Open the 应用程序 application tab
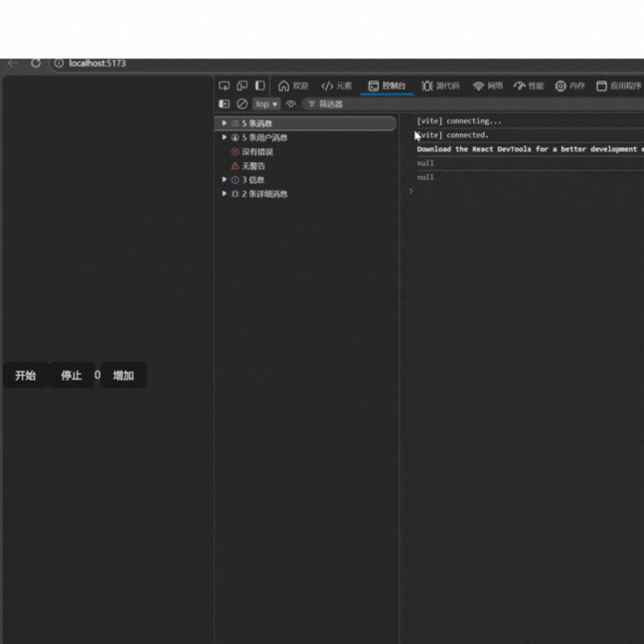The image size is (644, 644). 619,85
